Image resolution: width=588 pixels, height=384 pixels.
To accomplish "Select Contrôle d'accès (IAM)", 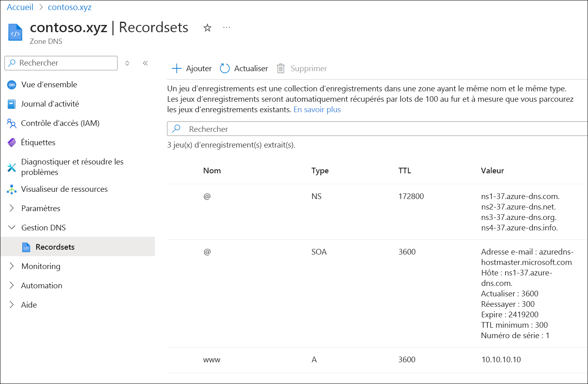I will 60,123.
